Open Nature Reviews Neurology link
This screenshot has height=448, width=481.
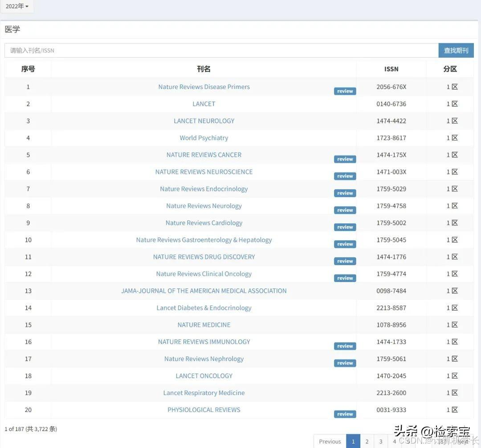point(204,206)
